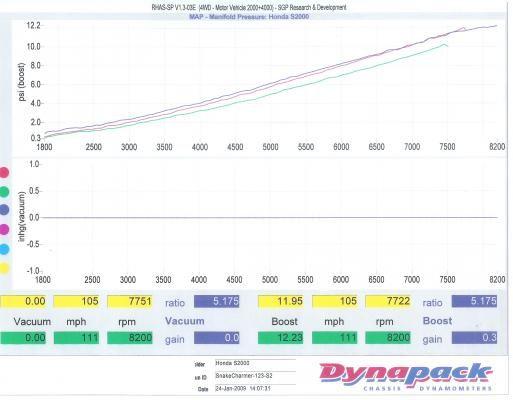The width and height of the screenshot is (513, 400).
Task: Click the Honda S2000 field at bottom
Action: click(x=255, y=363)
